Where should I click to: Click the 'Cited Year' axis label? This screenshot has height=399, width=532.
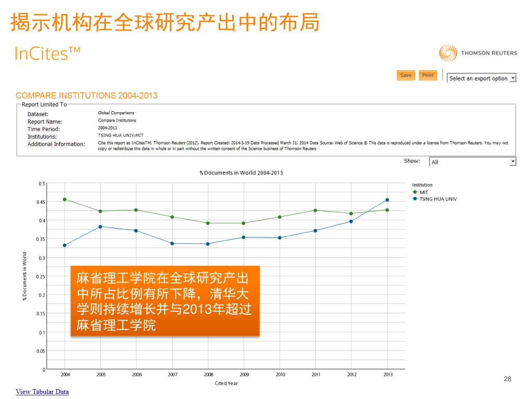[x=227, y=383]
